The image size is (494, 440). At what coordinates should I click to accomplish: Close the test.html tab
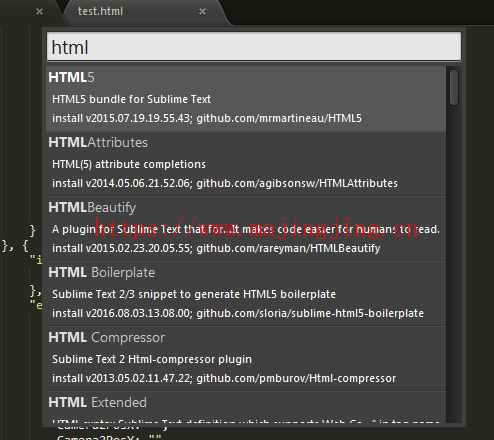tap(202, 12)
